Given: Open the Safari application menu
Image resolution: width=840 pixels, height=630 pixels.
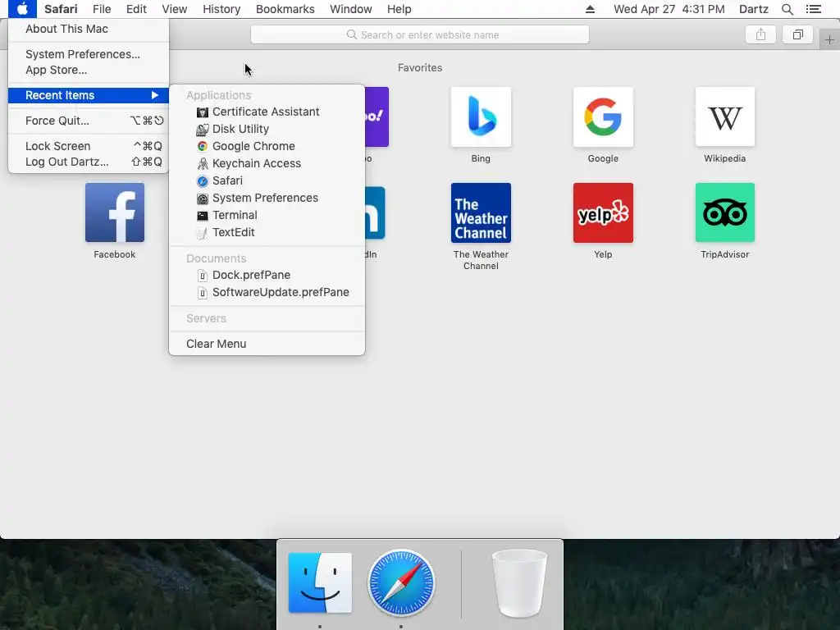Looking at the screenshot, I should pos(61,9).
